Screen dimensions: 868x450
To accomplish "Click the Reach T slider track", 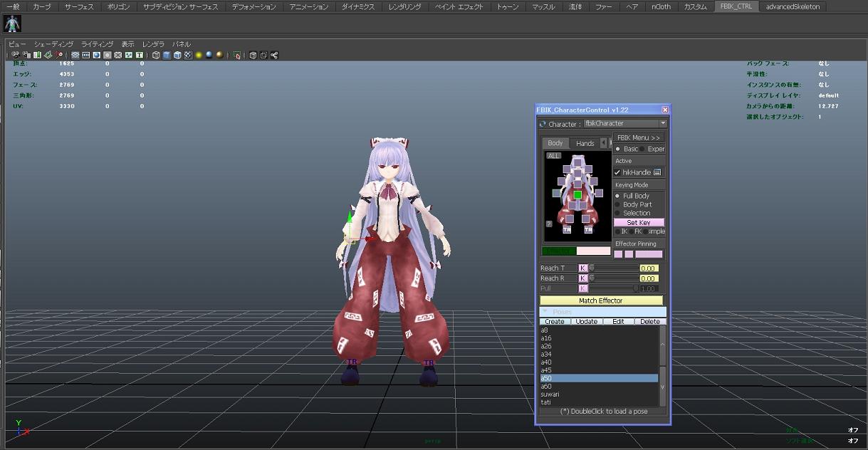I will pyautogui.click(x=613, y=268).
